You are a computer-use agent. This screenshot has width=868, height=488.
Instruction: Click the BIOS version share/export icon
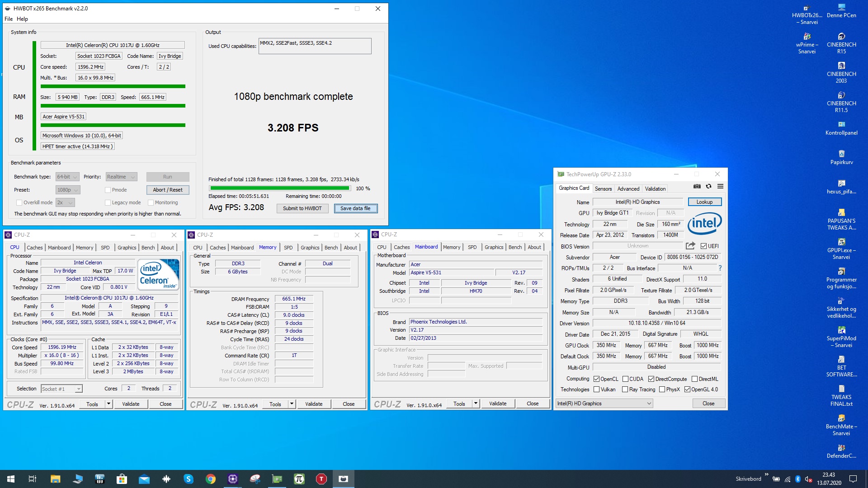[x=690, y=246]
